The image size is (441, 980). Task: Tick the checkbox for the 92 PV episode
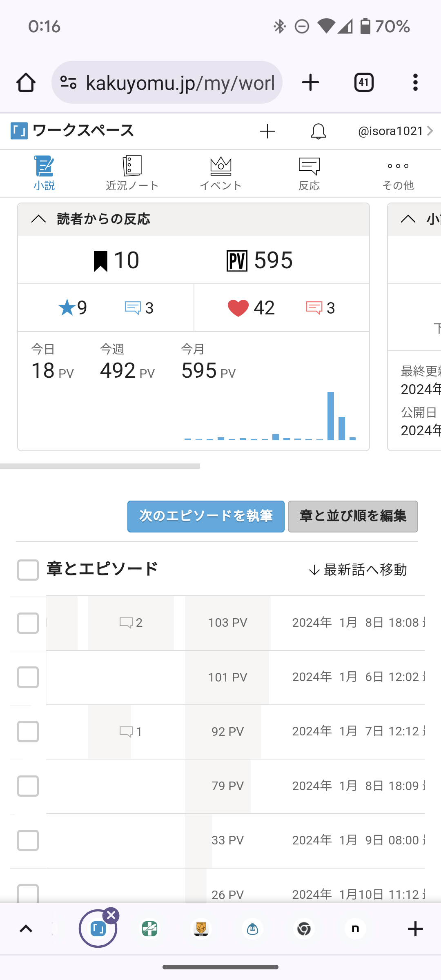tap(28, 731)
